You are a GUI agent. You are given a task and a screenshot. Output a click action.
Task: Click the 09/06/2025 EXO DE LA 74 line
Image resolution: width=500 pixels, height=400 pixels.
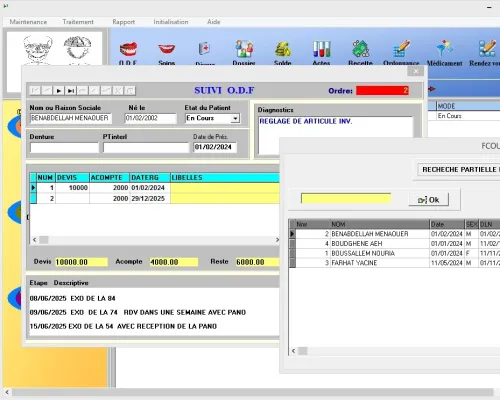(x=138, y=312)
